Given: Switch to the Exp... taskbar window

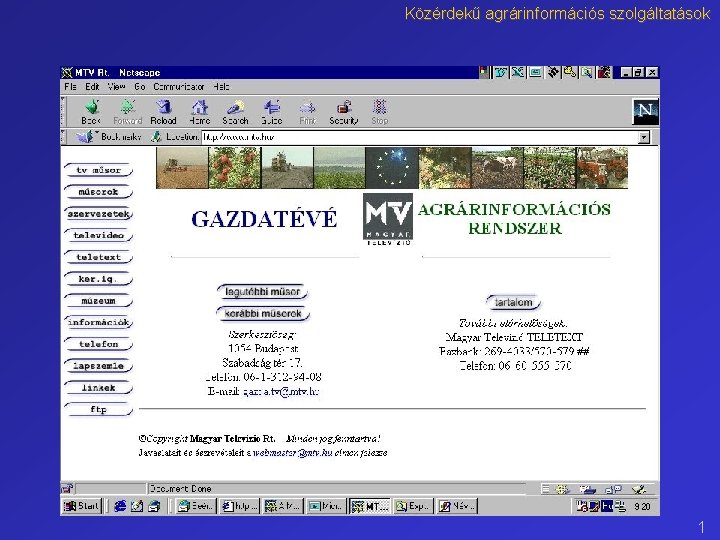Looking at the screenshot, I should click(412, 506).
